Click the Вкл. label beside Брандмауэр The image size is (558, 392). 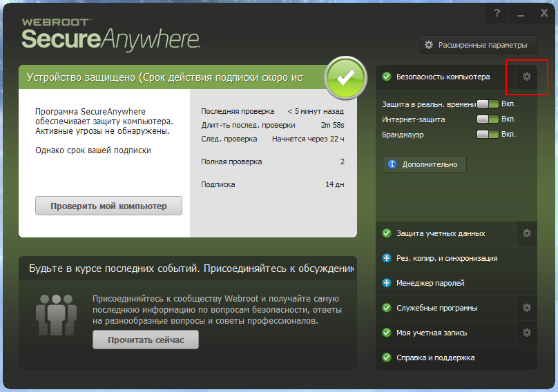click(508, 135)
